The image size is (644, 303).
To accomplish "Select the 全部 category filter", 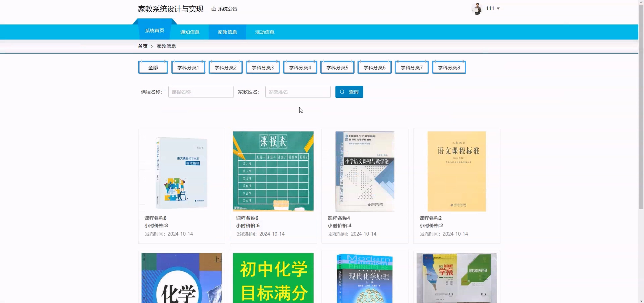I will 153,67.
